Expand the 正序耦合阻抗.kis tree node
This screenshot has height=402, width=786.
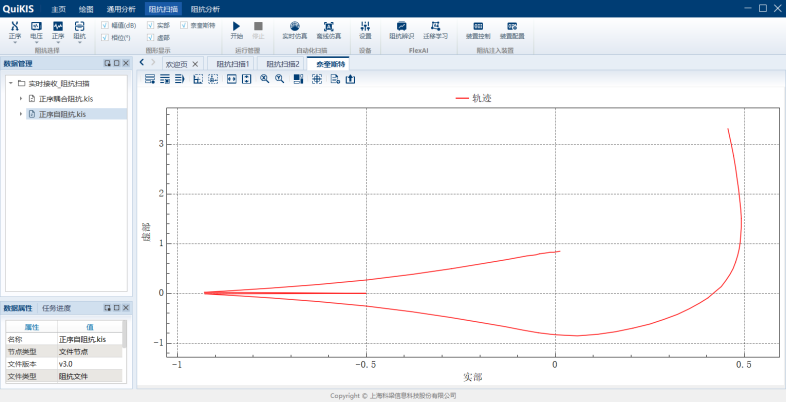coord(21,98)
